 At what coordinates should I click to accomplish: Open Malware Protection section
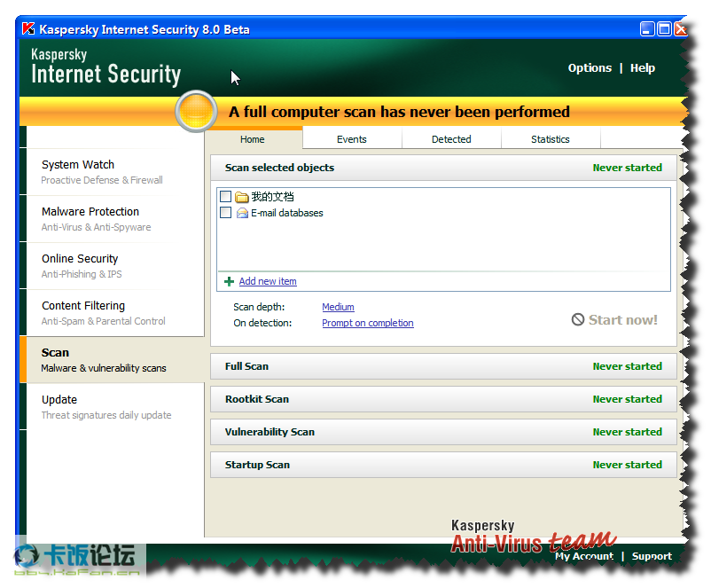113,219
